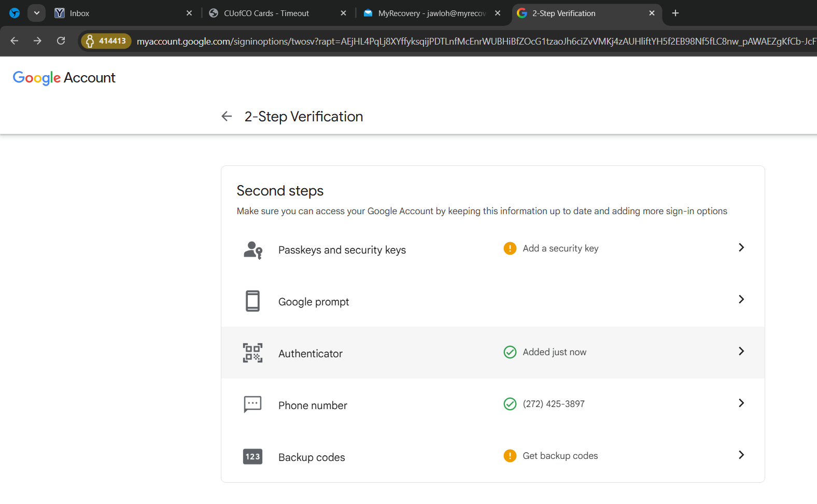The height and width of the screenshot is (504, 817).
Task: Open the Phone number row chevron
Action: pyautogui.click(x=741, y=403)
